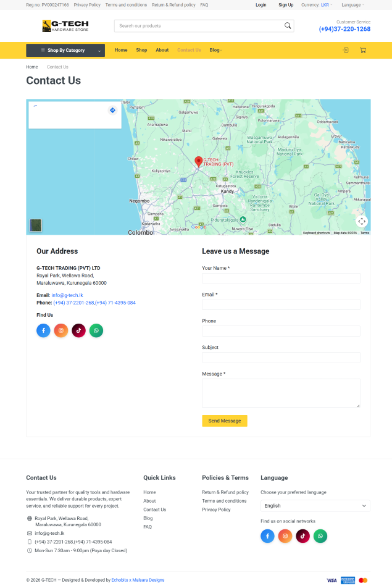392x588 pixels.
Task: Click the Your Name input field
Action: pyautogui.click(x=281, y=279)
